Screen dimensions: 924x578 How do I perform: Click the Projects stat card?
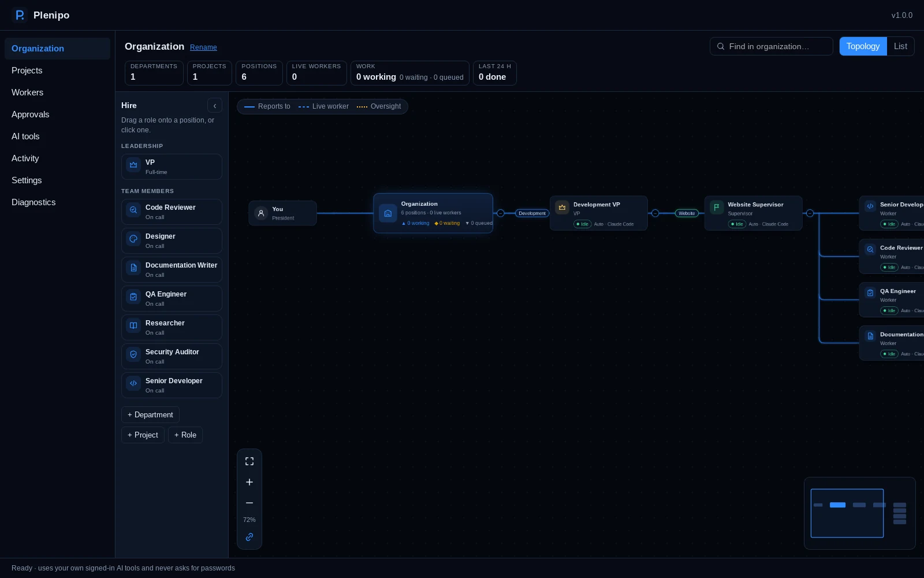click(x=210, y=73)
